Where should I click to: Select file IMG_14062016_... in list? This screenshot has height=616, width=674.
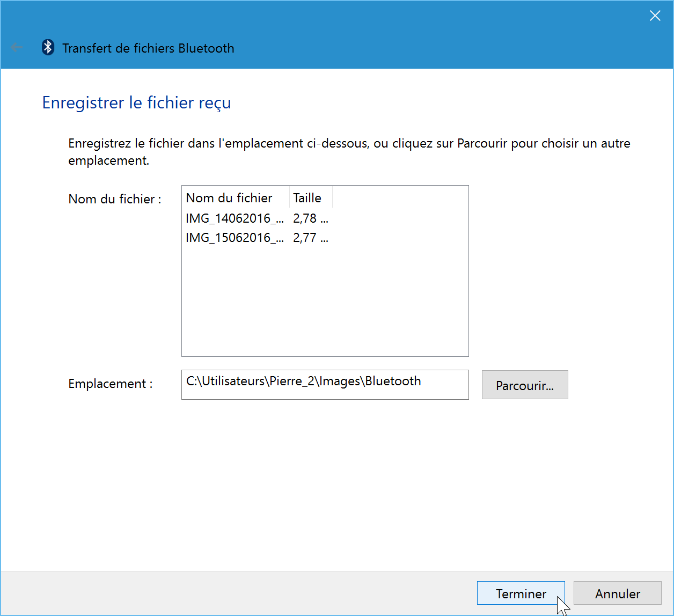(x=235, y=218)
